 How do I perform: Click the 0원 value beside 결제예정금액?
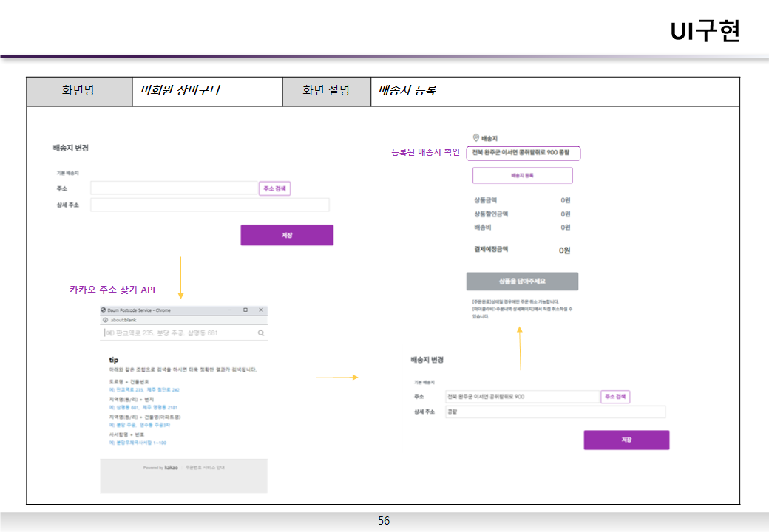564,250
